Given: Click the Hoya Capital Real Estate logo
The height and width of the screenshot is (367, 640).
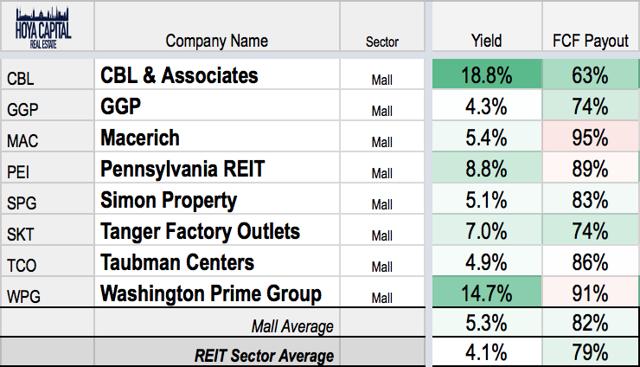Looking at the screenshot, I should point(43,28).
